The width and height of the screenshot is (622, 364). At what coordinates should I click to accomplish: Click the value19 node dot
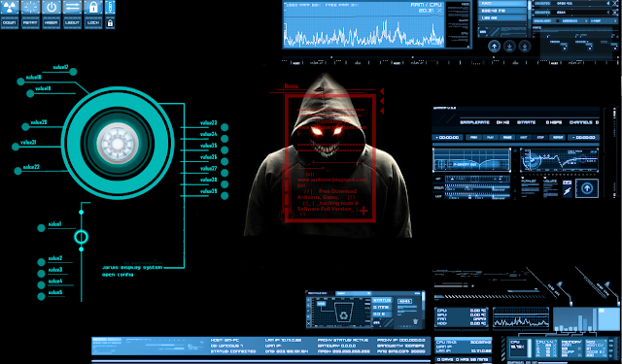(30, 93)
